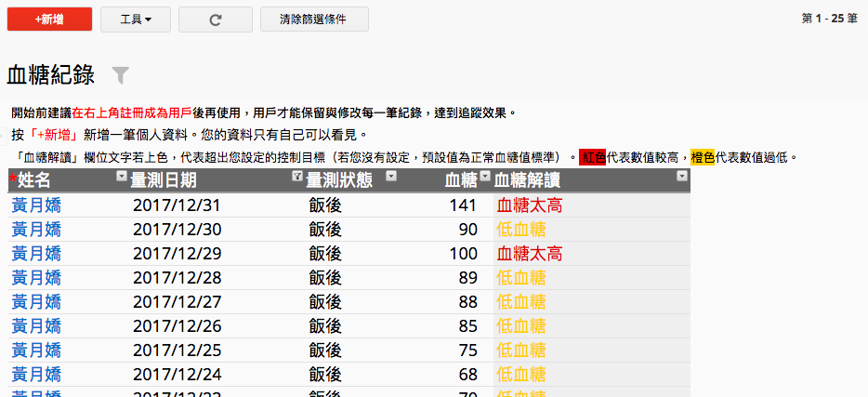Open 黃月嬌 record dated 2017/12/31
Image resolution: width=868 pixels, height=397 pixels.
point(36,205)
